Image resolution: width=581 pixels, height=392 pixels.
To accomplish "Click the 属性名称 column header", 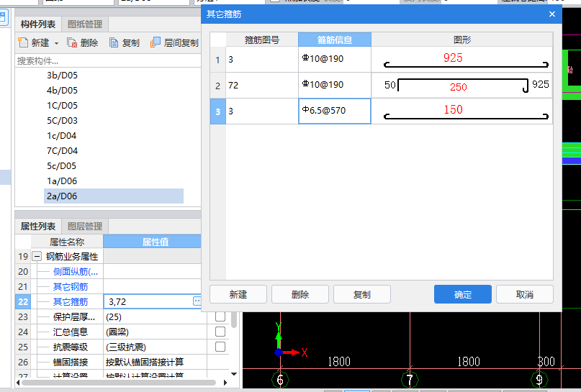I will point(67,242).
